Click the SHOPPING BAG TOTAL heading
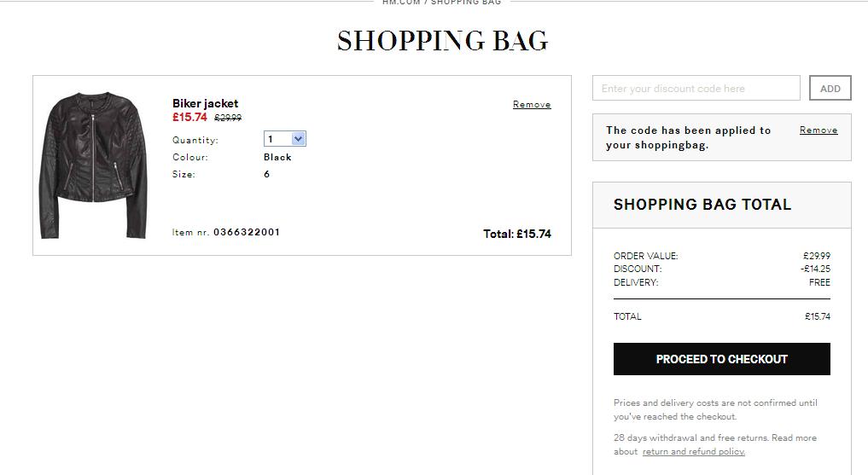868x475 pixels. click(702, 205)
